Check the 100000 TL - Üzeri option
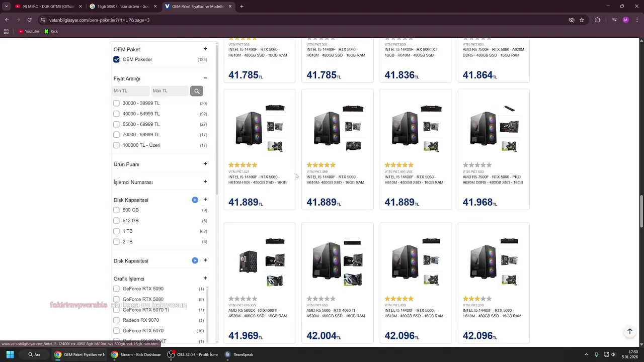 116,145
